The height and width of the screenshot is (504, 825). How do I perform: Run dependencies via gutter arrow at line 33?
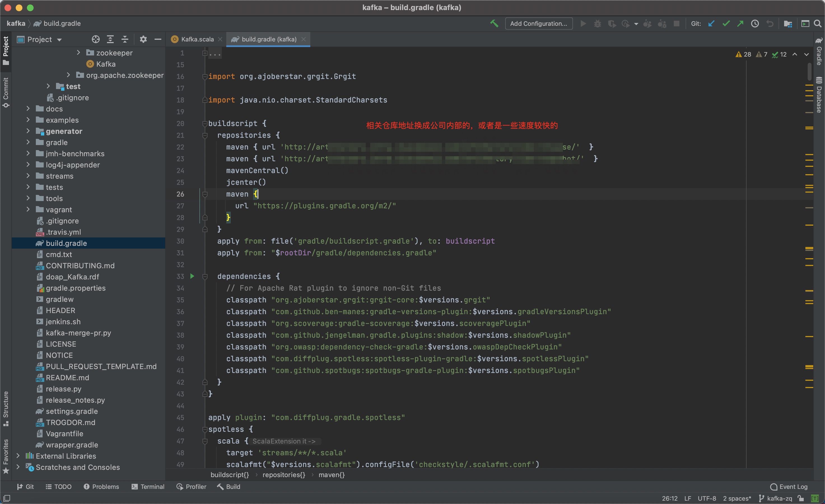pos(192,277)
